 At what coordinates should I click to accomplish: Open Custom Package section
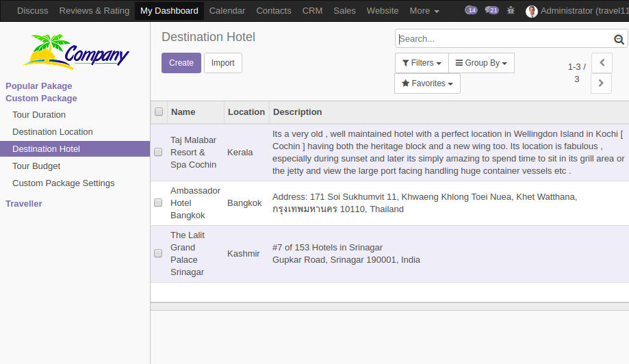(x=41, y=99)
